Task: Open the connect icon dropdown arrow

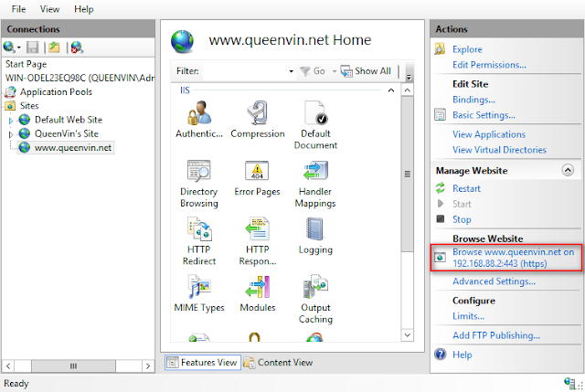Action: click(18, 48)
